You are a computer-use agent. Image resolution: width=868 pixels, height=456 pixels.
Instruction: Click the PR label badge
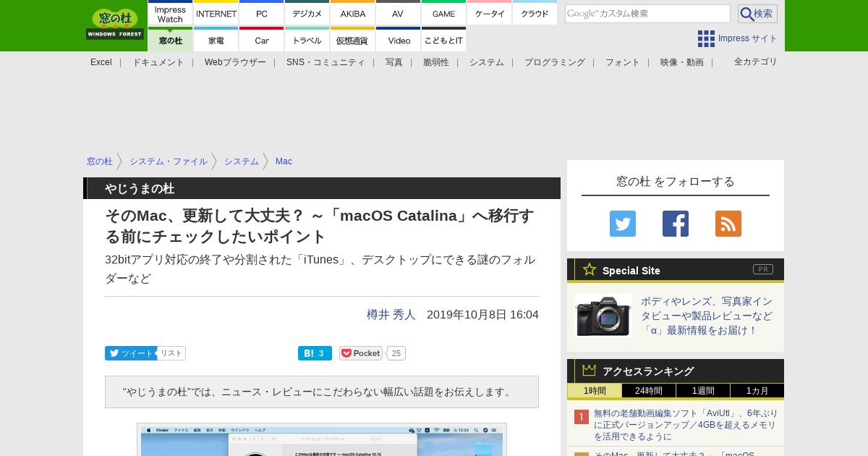[763, 269]
